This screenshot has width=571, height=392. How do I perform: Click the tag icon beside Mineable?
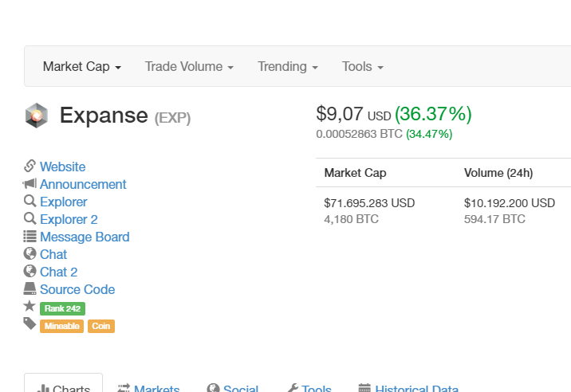(x=30, y=324)
